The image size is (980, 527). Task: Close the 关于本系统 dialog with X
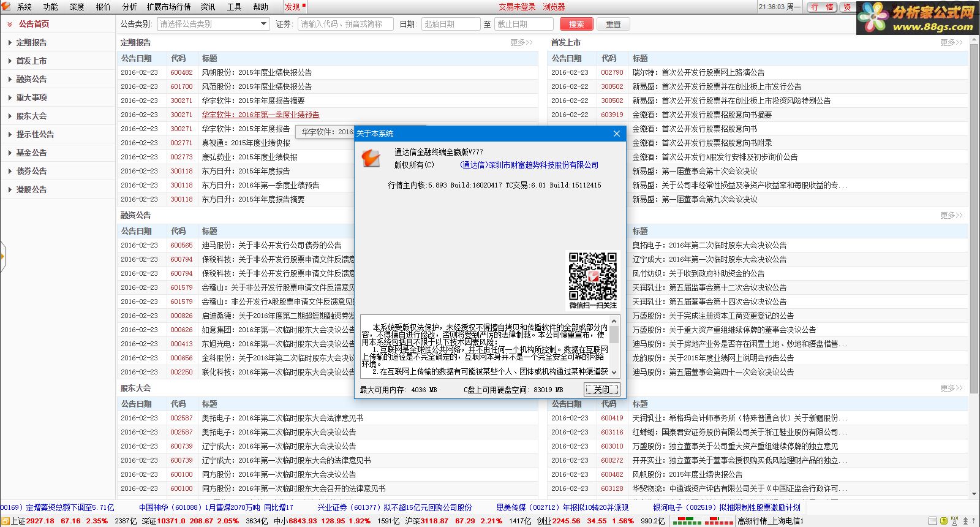point(617,133)
